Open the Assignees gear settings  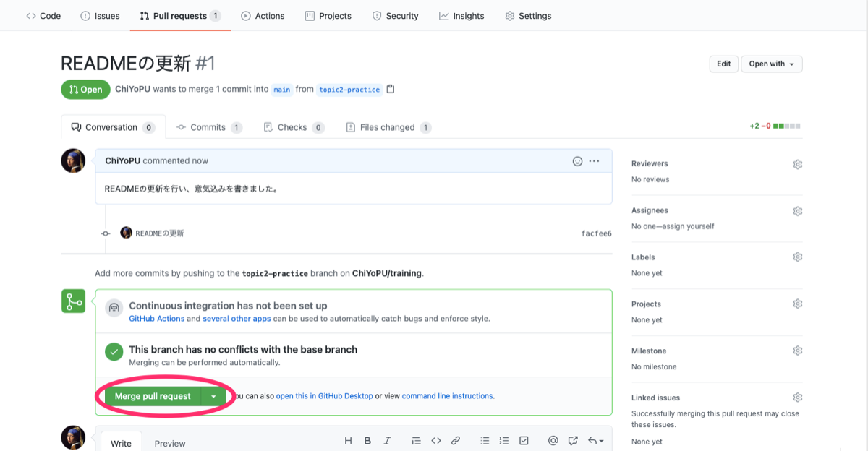click(797, 211)
